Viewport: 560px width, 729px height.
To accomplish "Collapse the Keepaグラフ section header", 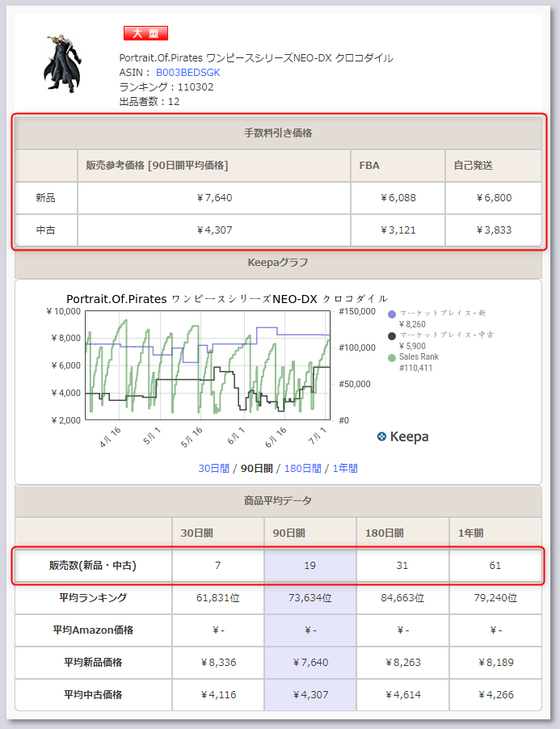I will pos(278,262).
